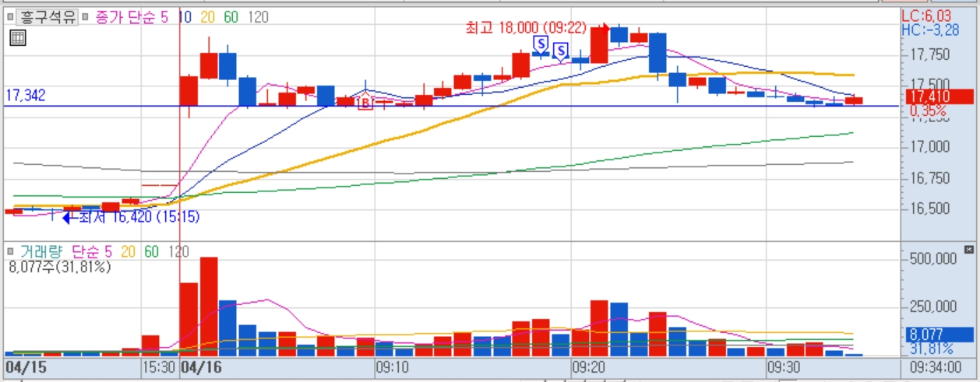This screenshot has height=382, width=980.
Task: Click the 8,077주(31,81%) volume readout
Action: click(60, 267)
